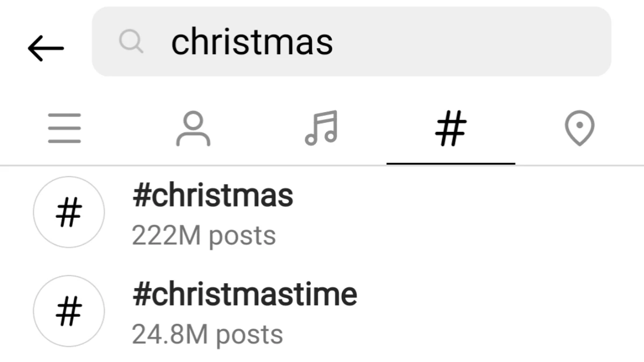This screenshot has height=362, width=644.
Task: Tap the 222M posts count under #christmas
Action: 204,234
